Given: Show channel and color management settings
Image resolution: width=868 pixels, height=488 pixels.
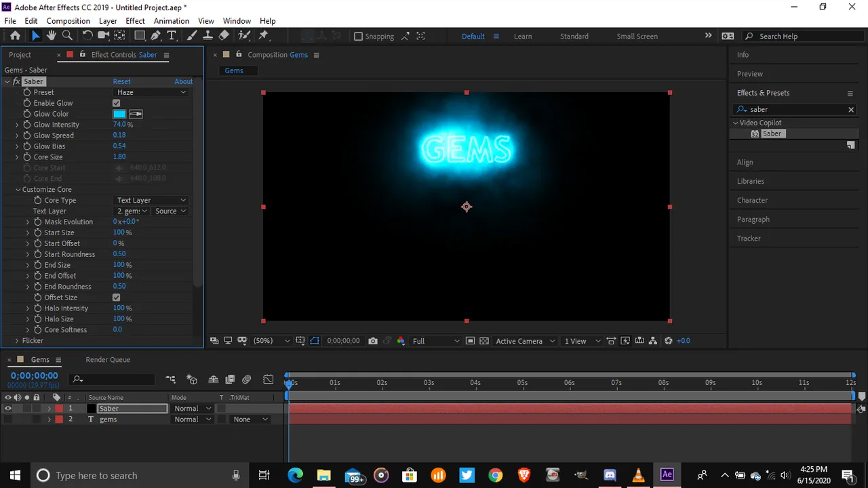Looking at the screenshot, I should point(401,341).
